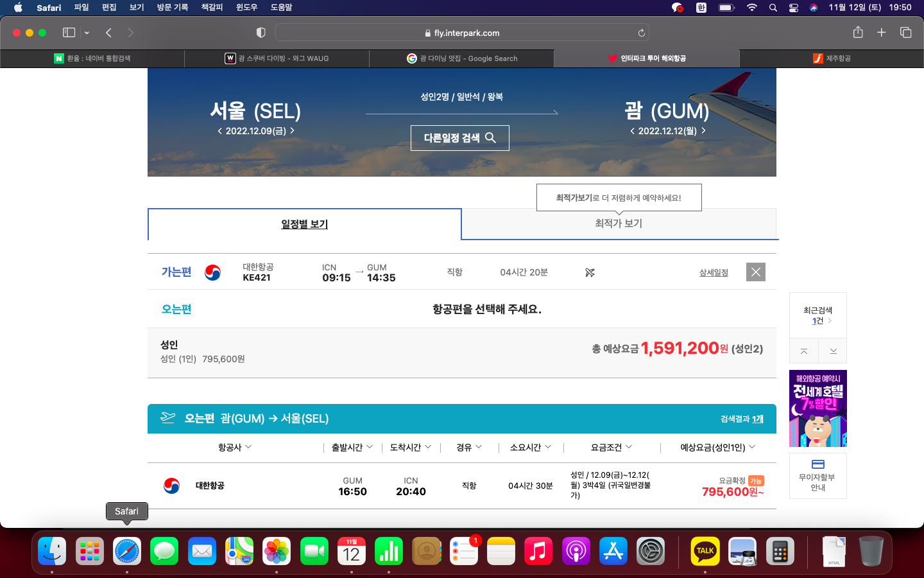
Task: Open Maps app in the Dock
Action: point(239,551)
